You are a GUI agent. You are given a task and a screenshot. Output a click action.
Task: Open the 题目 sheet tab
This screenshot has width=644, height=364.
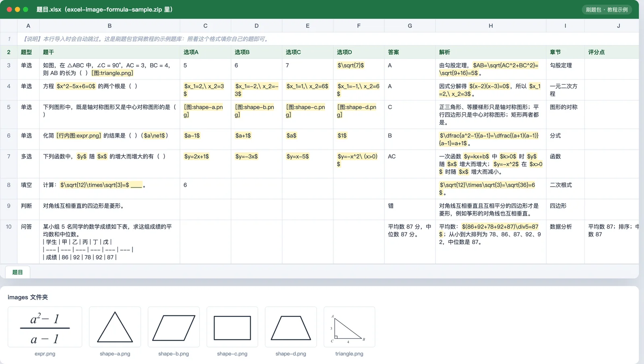click(18, 272)
